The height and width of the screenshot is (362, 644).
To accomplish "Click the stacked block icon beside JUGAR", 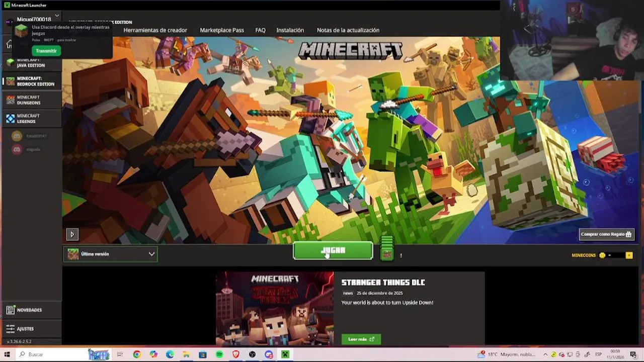I will click(x=387, y=248).
